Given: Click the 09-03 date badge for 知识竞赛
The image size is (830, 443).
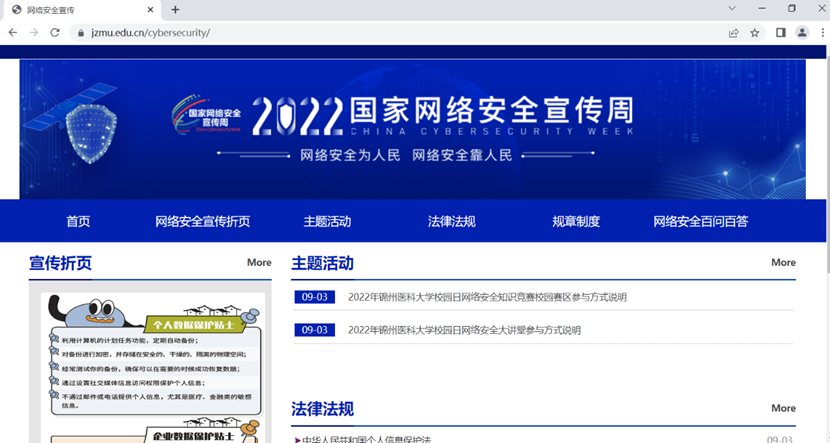Looking at the screenshot, I should click(314, 297).
